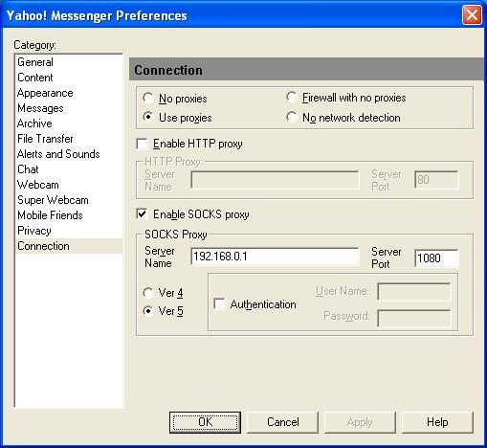Viewport: 487px width, 448px height.
Task: Click the OK button
Action: pos(205,422)
